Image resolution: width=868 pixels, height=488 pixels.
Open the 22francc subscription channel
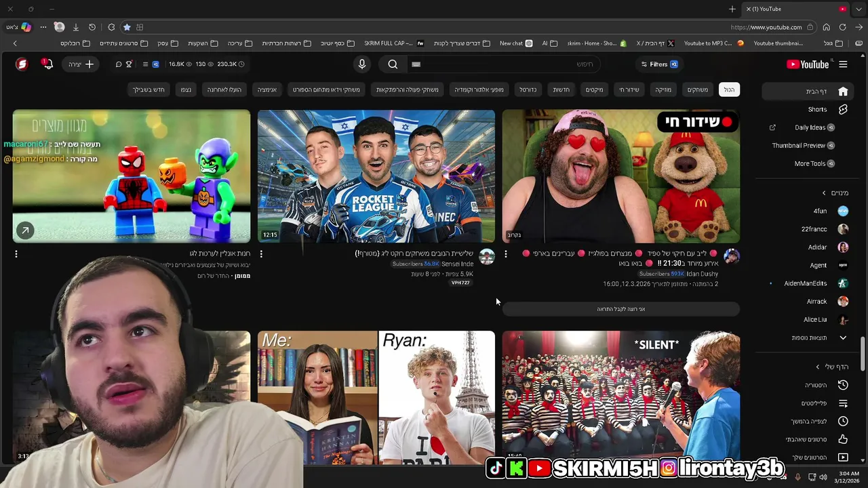click(807, 229)
